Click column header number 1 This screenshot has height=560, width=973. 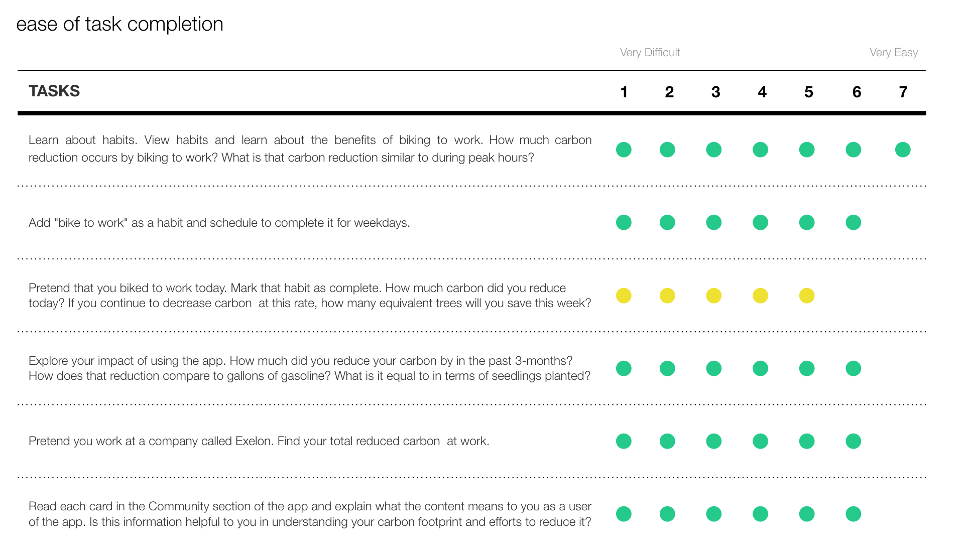click(624, 92)
